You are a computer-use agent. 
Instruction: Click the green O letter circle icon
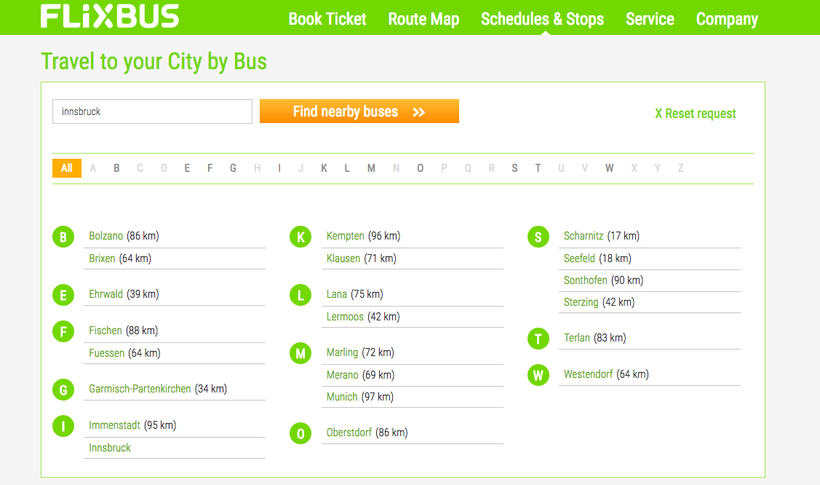[300, 433]
